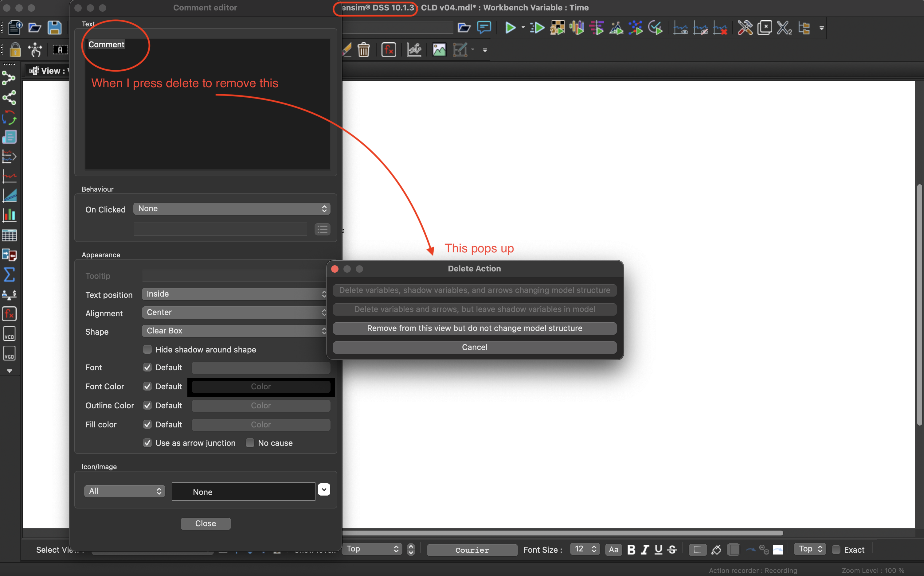Click the horizontal scrollbar of main view
This screenshot has height=576, width=924.
[x=562, y=533]
